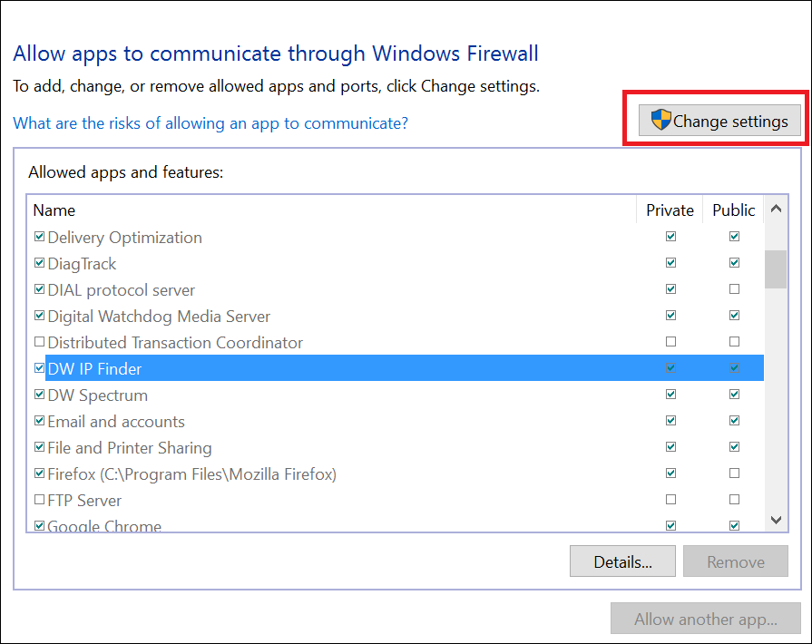
Task: Click the Allow another app button
Action: coord(706,619)
